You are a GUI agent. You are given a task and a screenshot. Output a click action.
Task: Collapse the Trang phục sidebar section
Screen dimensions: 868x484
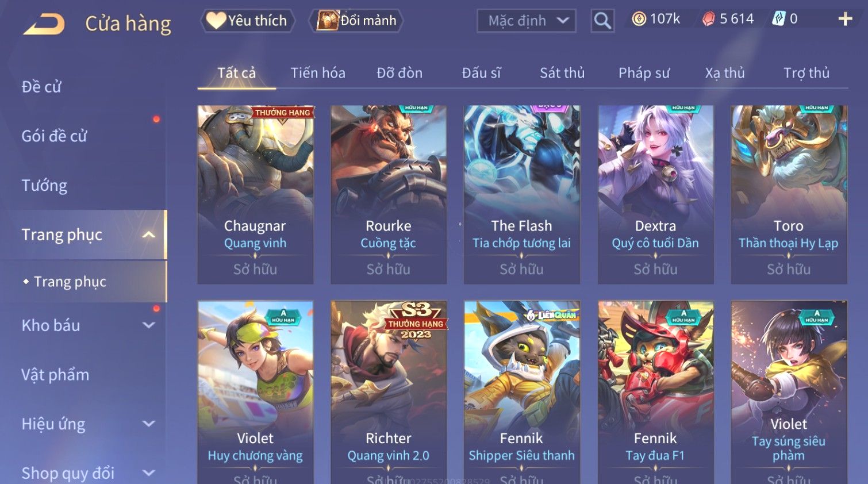point(149,235)
